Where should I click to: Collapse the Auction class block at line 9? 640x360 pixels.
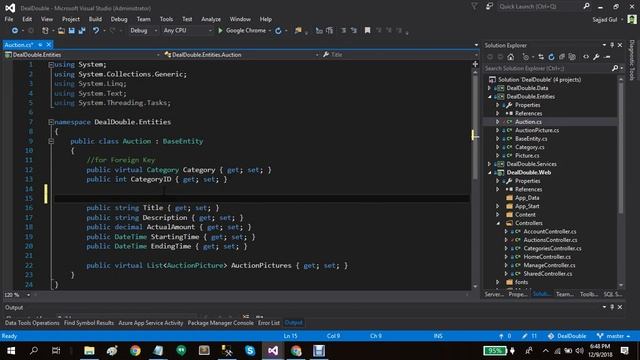[x=51, y=141]
